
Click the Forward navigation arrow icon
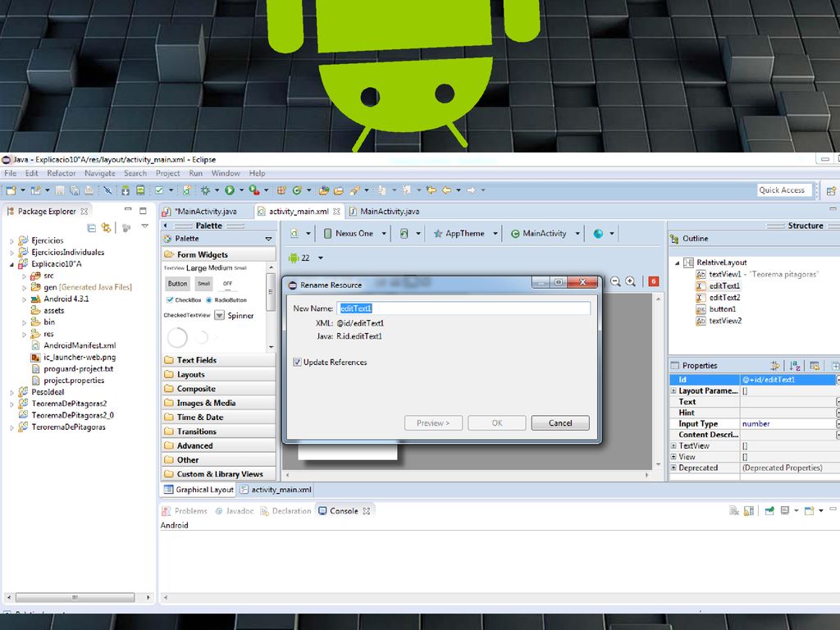pyautogui.click(x=471, y=190)
